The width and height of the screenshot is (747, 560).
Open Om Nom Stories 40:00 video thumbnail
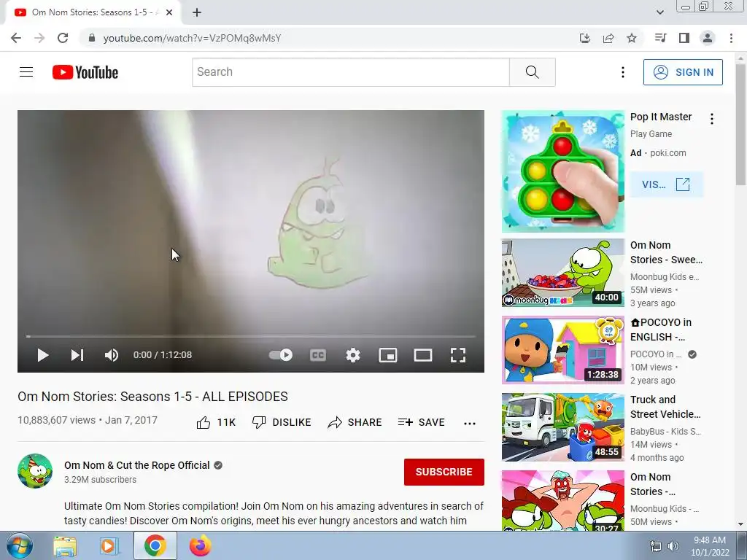[x=562, y=273]
